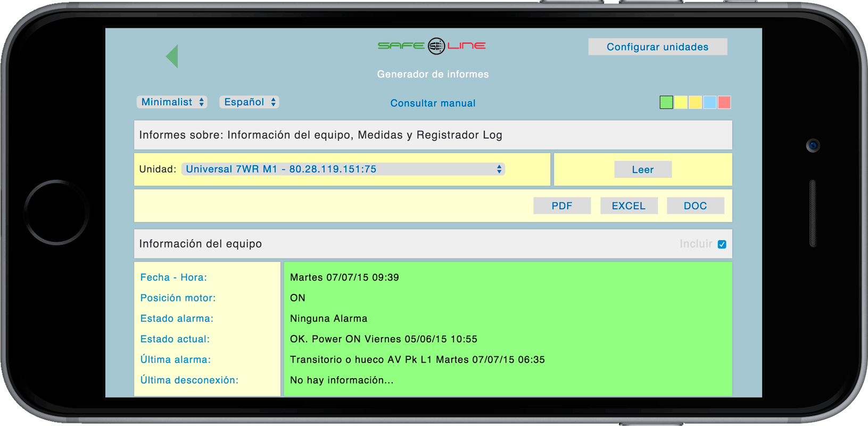
Task: Click the Estado alarma label
Action: [x=177, y=318]
